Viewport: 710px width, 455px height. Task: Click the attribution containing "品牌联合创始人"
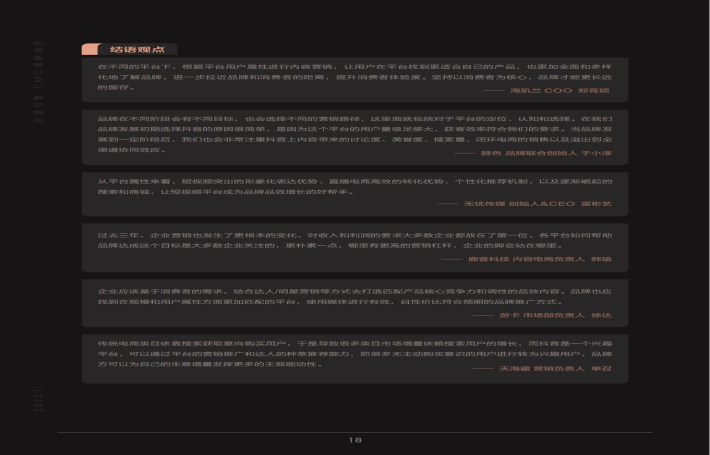(546, 153)
